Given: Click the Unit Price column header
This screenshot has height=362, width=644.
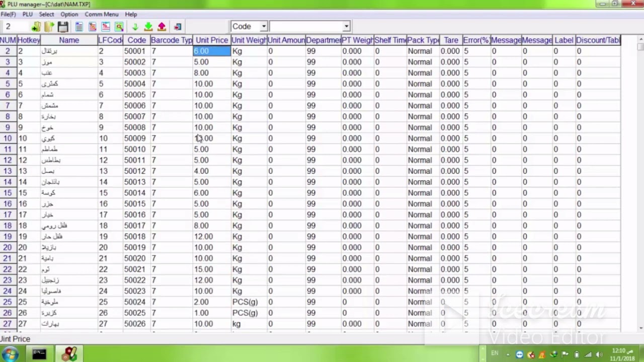Looking at the screenshot, I should [x=212, y=40].
